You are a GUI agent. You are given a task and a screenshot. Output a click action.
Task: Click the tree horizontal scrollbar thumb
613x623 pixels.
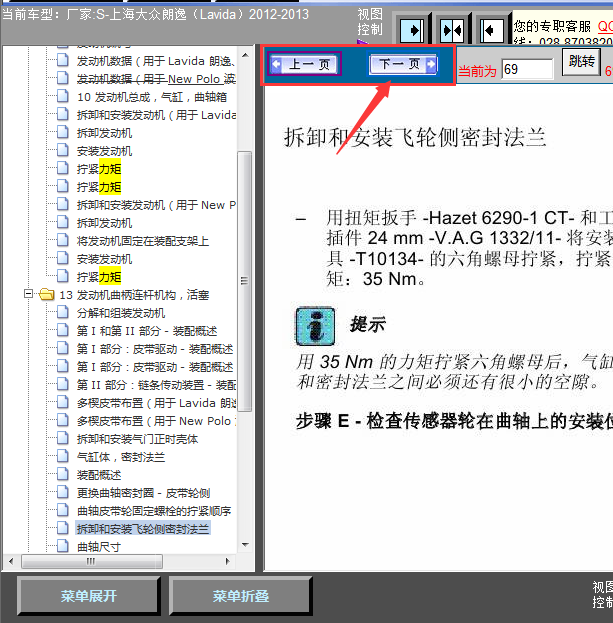(92, 561)
